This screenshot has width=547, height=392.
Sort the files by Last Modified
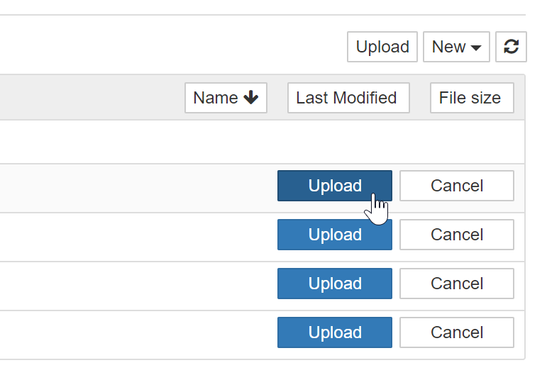tap(348, 98)
